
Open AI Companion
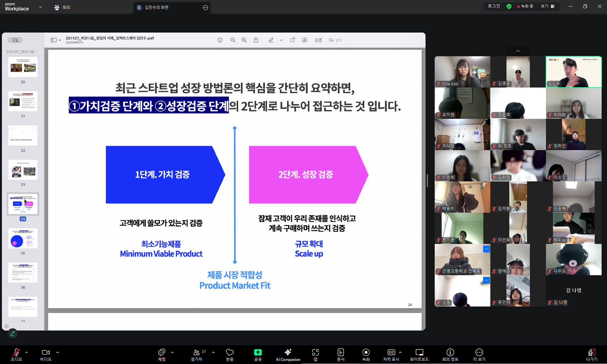point(288,354)
